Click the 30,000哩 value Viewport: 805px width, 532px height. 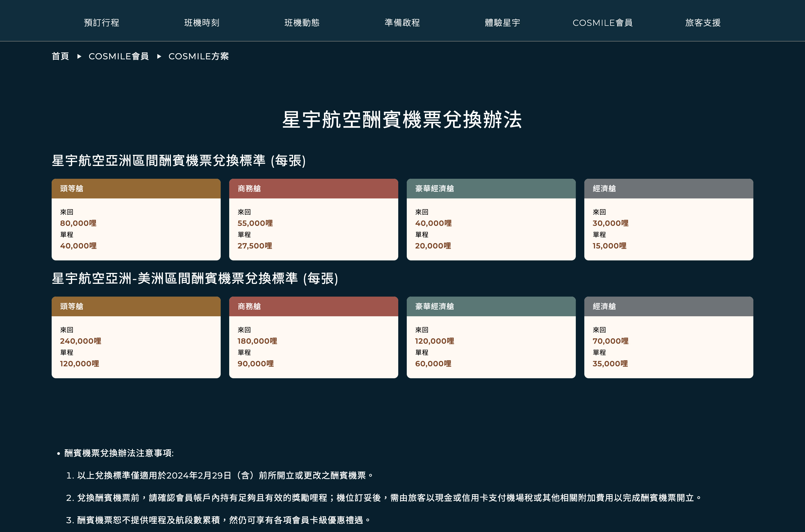(611, 223)
